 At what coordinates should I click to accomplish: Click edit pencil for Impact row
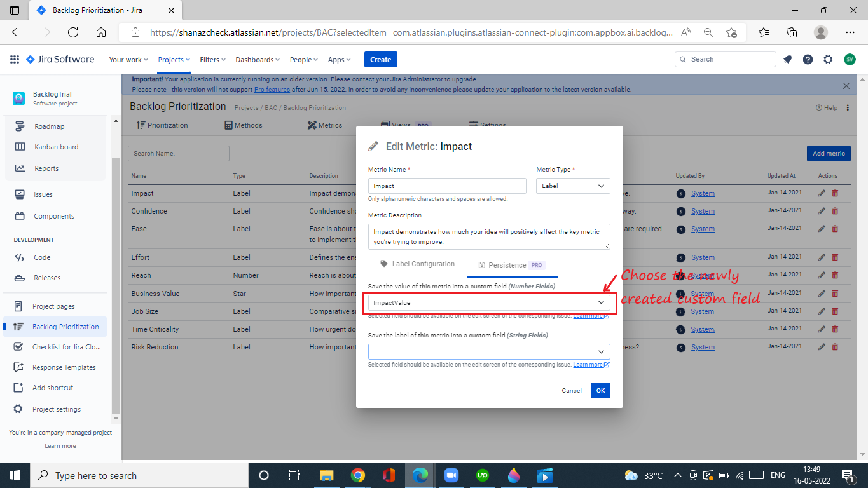[822, 193]
